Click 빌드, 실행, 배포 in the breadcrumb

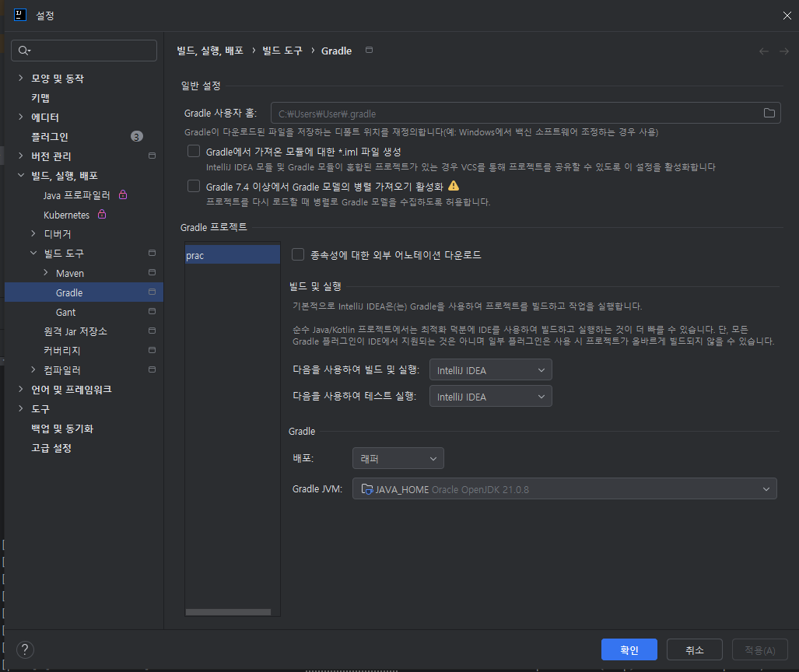click(210, 51)
